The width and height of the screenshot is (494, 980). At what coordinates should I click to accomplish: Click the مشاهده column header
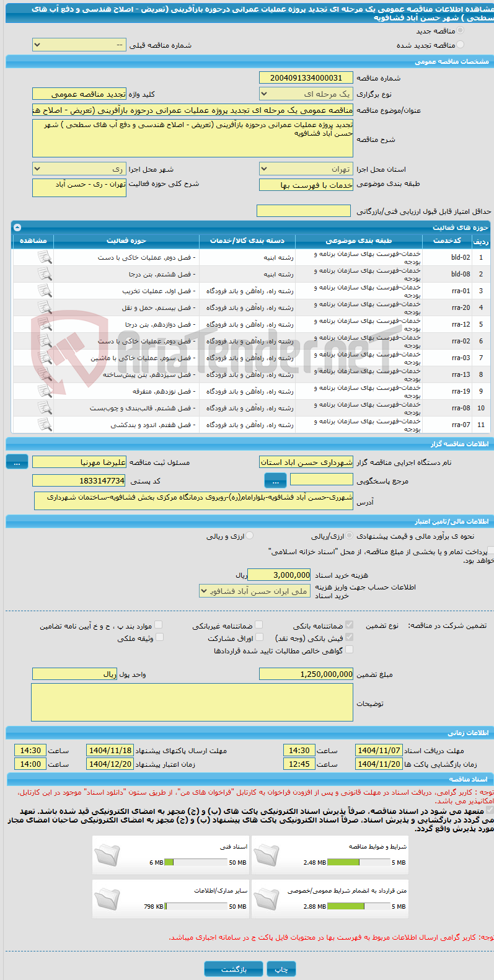pos(33,241)
